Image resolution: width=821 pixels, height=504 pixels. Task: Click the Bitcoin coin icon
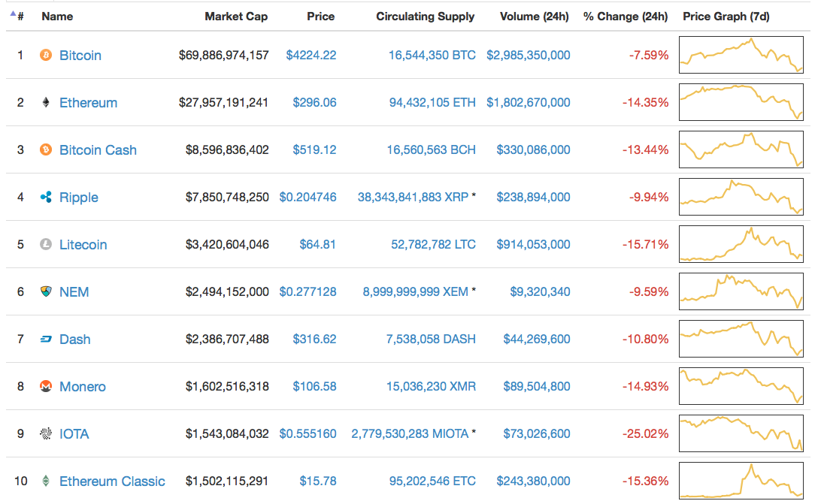[46, 56]
